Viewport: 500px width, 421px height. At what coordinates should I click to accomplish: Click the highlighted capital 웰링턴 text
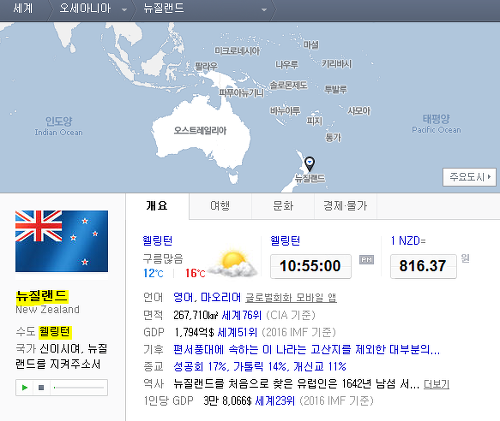(55, 331)
